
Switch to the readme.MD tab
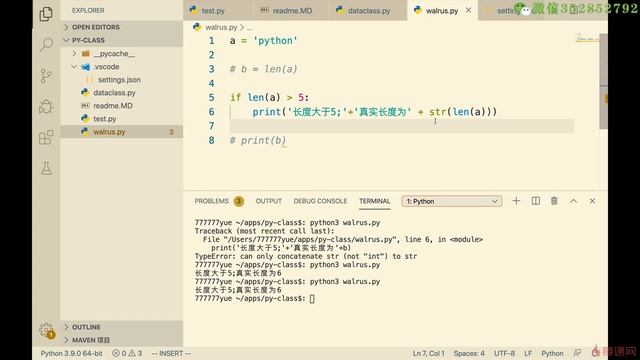(292, 11)
